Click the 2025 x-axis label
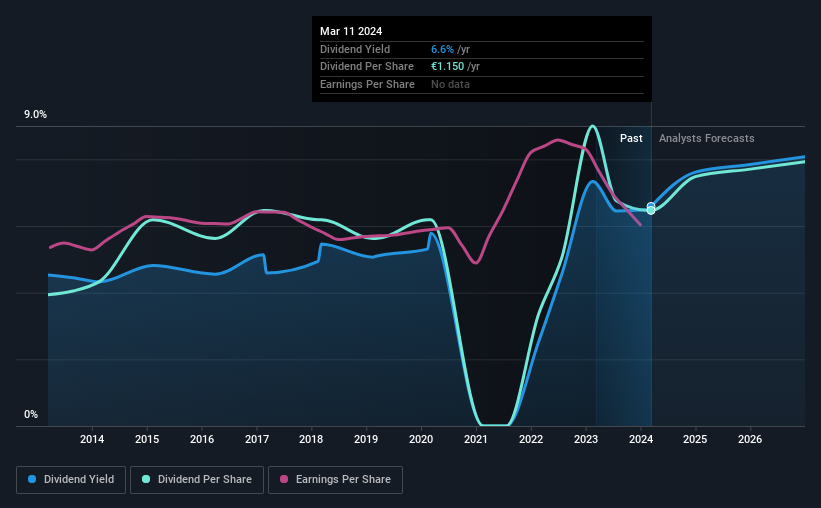The image size is (821, 508). [695, 439]
